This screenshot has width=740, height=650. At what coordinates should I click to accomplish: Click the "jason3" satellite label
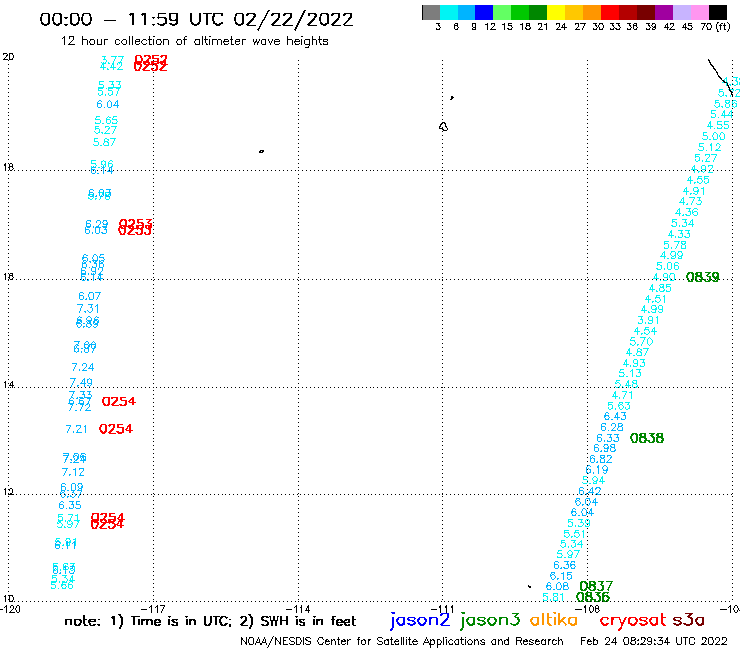[x=490, y=620]
